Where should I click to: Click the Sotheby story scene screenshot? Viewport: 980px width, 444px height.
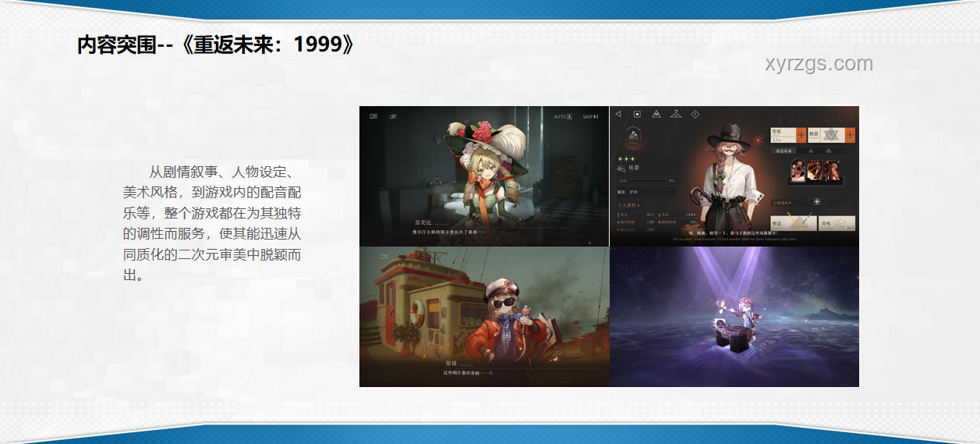coord(483,176)
